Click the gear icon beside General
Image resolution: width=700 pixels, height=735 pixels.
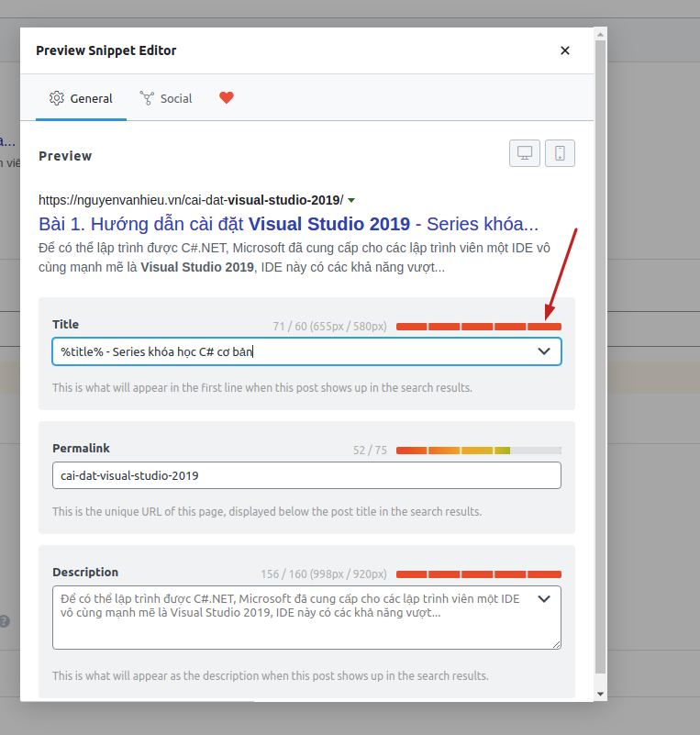[57, 98]
